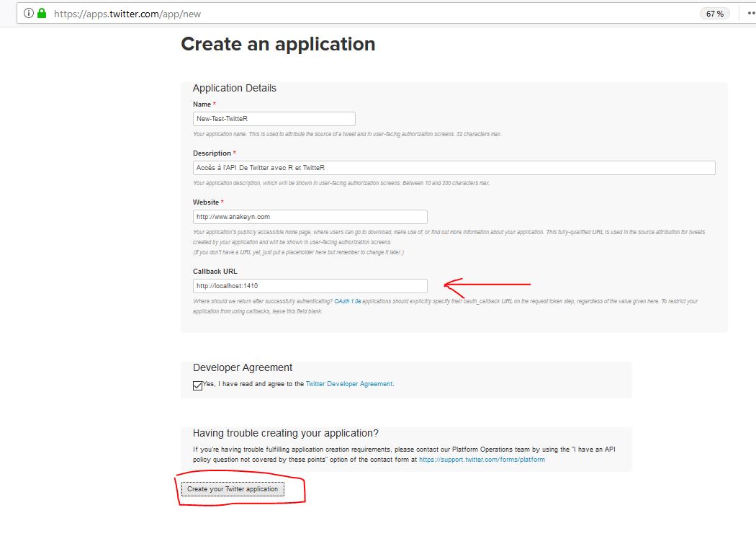Click the Having trouble creating your application heading
Image resolution: width=756 pixels, height=554 pixels.
(285, 433)
